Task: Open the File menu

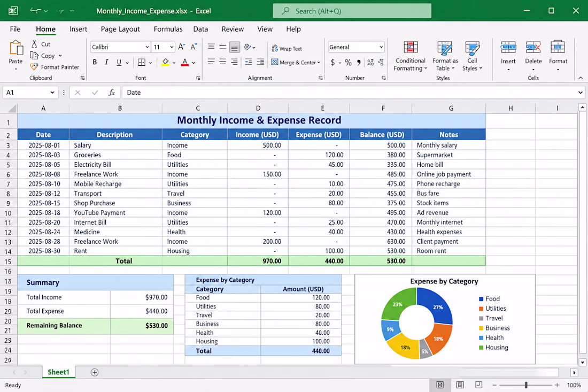Action: tap(15, 29)
